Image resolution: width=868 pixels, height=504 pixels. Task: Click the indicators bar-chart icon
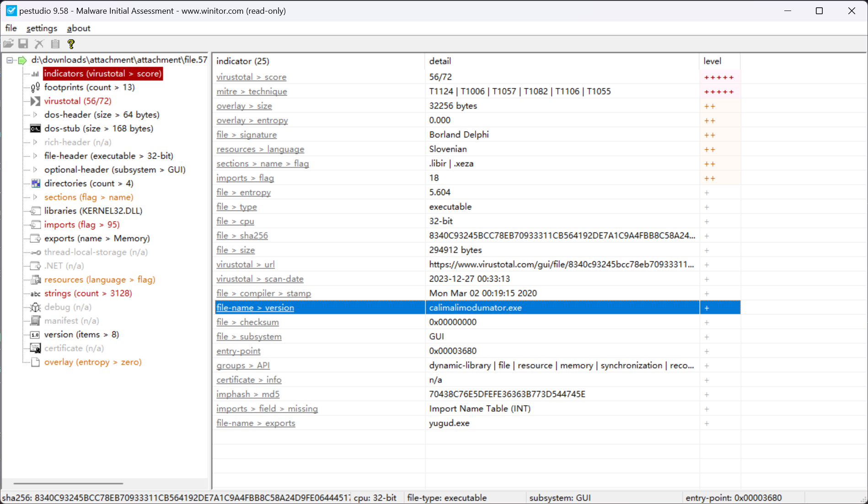click(x=35, y=74)
